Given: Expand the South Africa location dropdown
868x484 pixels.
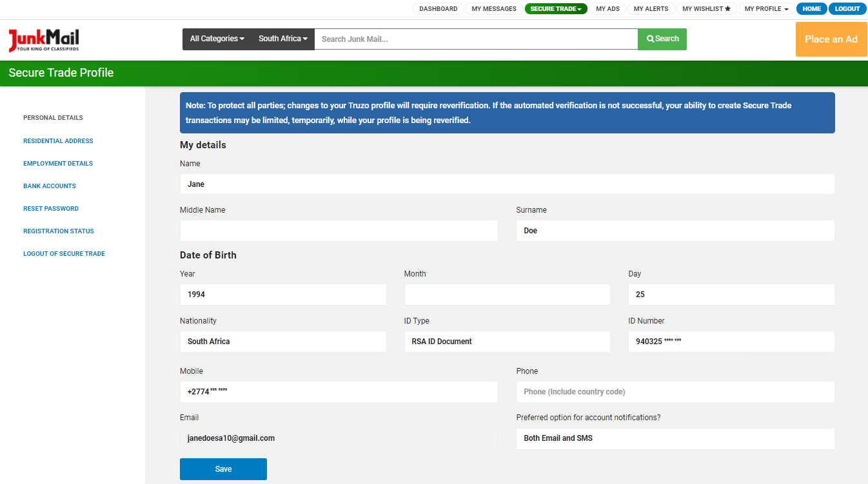Looking at the screenshot, I should pos(282,39).
